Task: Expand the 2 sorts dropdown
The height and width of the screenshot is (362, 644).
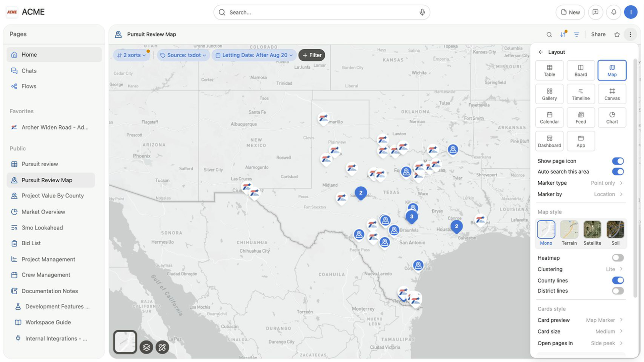Action: point(131,55)
